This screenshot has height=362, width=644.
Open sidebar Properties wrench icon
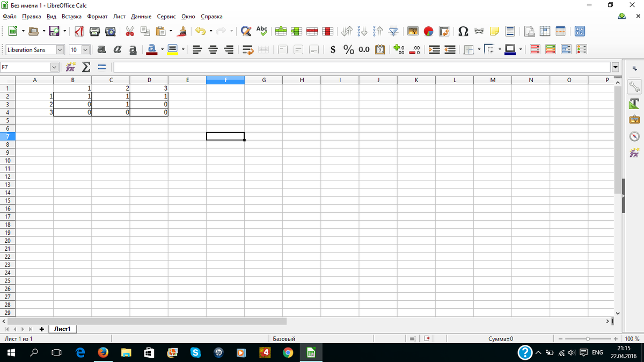[x=634, y=86]
